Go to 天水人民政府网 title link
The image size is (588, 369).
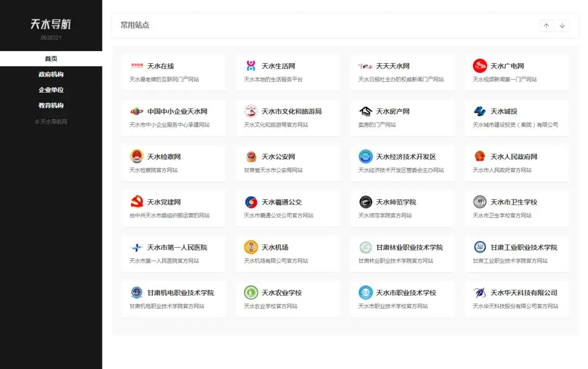[514, 157]
